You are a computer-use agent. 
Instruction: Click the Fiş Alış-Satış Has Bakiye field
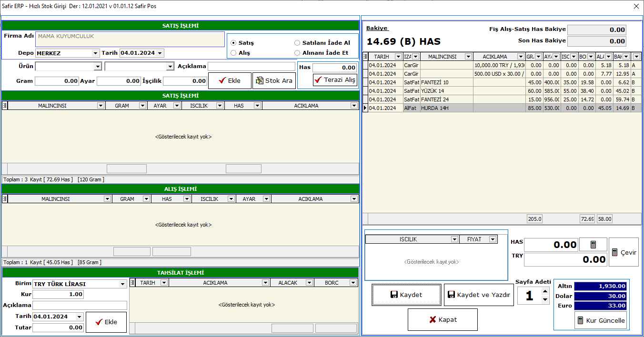[597, 30]
